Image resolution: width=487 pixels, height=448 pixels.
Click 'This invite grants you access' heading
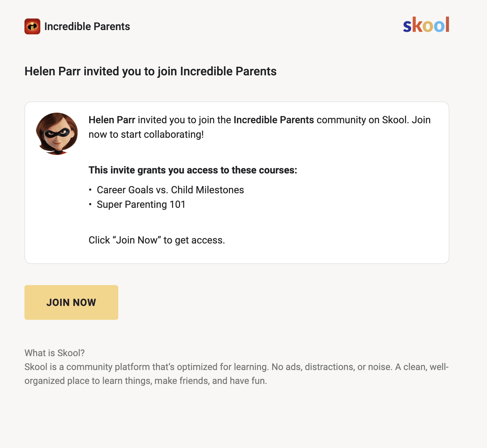coord(193,170)
